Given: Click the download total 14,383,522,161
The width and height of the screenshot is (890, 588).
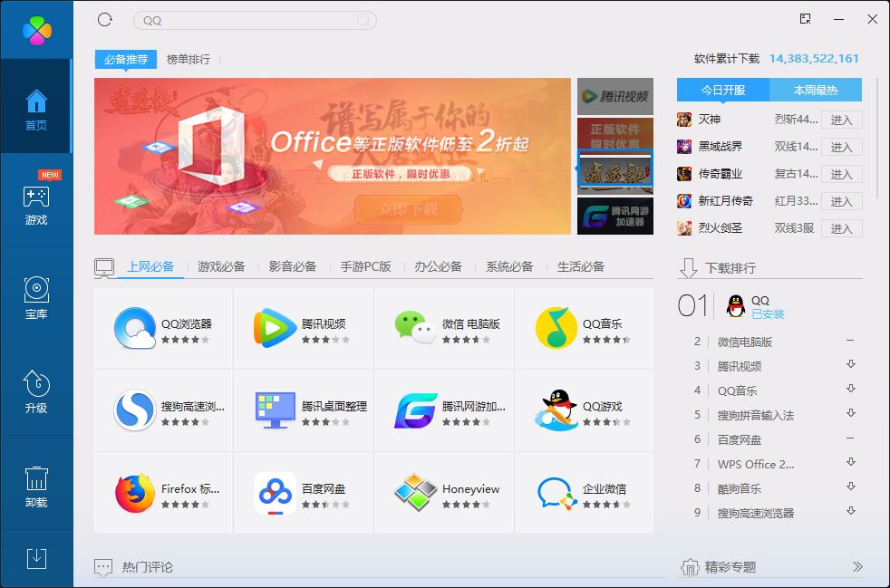Looking at the screenshot, I should (813, 59).
